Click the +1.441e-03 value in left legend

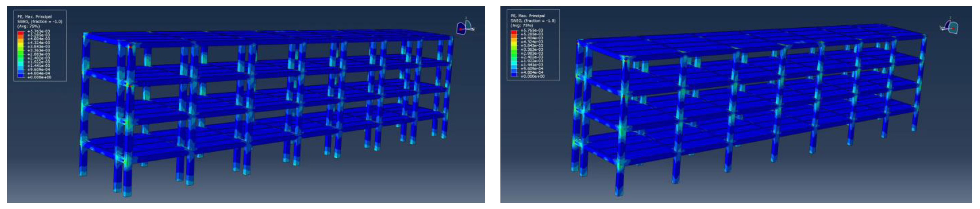tap(38, 66)
